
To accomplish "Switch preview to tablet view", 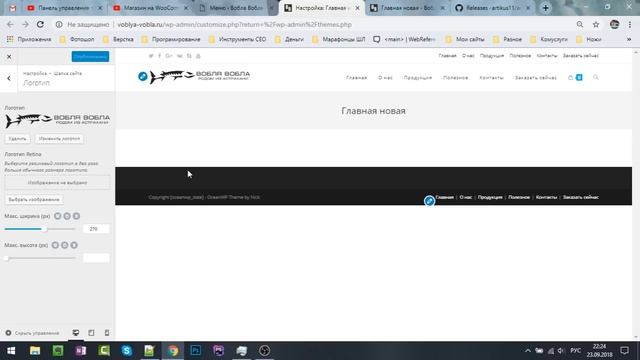I will (x=91, y=333).
